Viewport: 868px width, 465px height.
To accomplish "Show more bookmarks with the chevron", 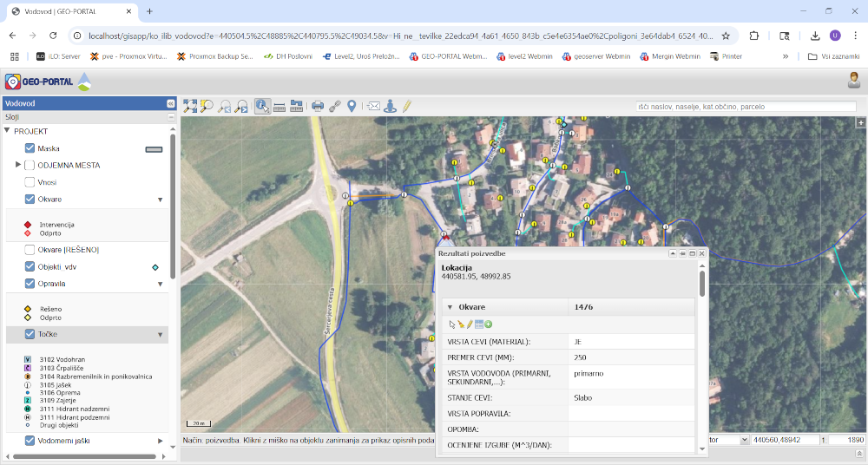I will point(785,56).
